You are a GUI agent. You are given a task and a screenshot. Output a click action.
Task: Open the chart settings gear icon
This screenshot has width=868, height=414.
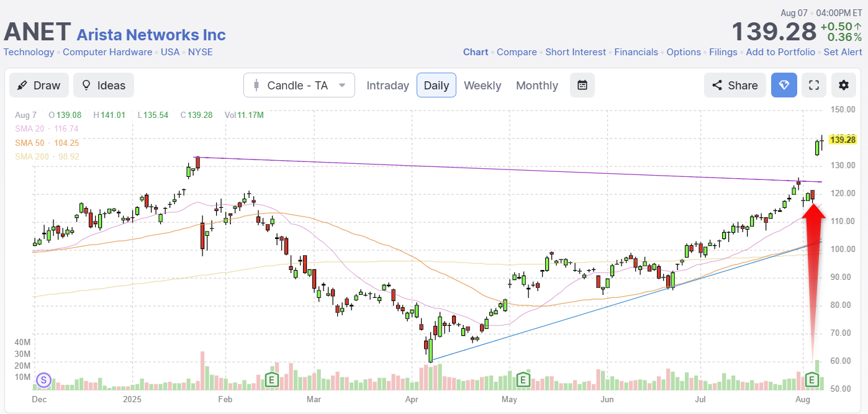(843, 86)
